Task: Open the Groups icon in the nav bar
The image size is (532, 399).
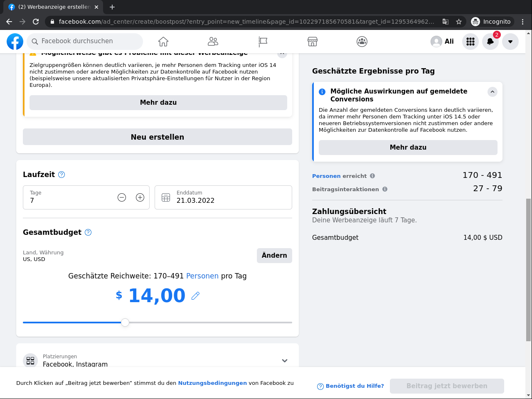Action: [x=362, y=42]
